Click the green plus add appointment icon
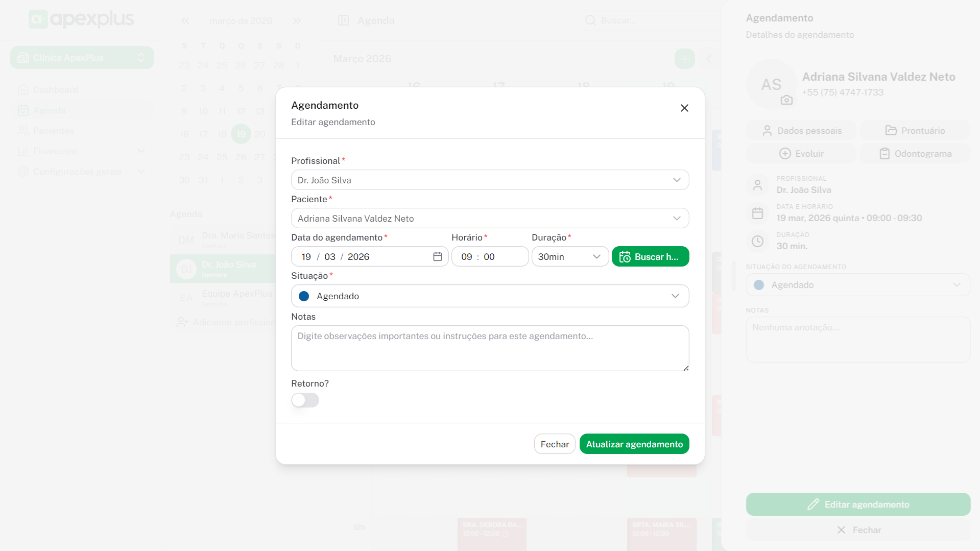This screenshot has width=980, height=551. coord(684,59)
